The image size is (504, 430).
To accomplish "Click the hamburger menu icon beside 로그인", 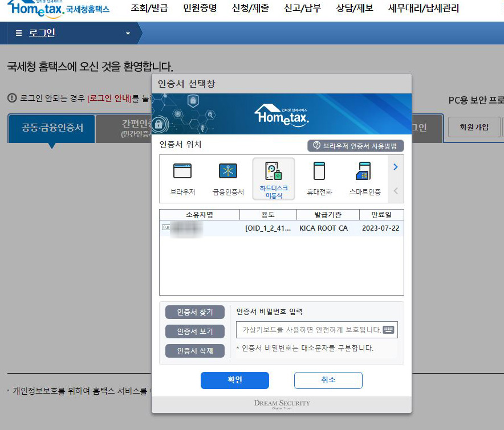I will tap(19, 33).
